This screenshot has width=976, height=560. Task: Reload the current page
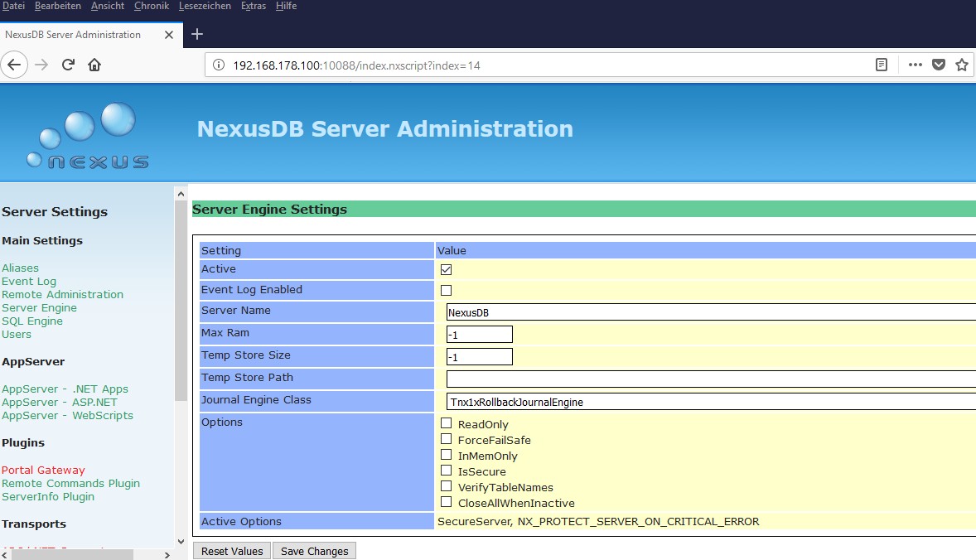[69, 65]
